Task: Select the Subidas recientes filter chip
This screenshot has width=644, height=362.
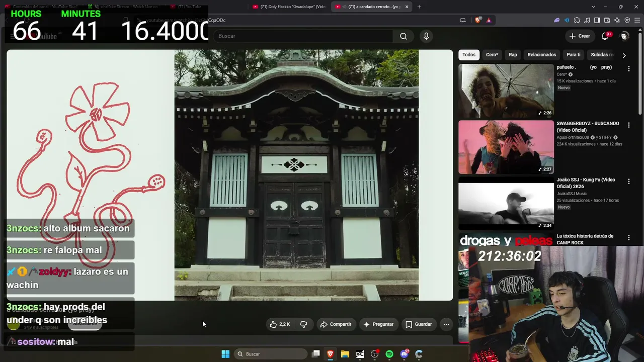Action: pos(602,55)
